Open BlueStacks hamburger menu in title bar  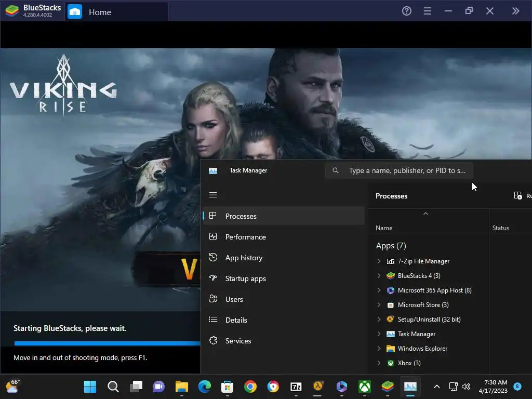(x=427, y=11)
